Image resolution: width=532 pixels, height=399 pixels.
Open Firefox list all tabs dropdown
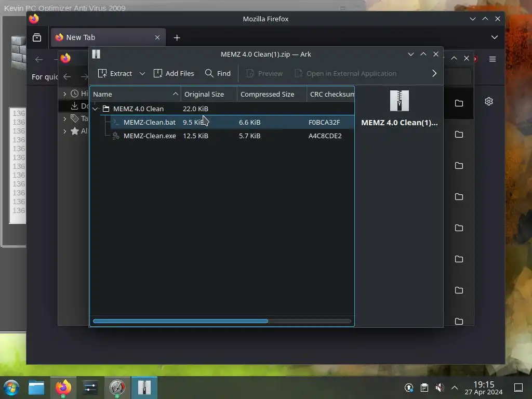[495, 37]
